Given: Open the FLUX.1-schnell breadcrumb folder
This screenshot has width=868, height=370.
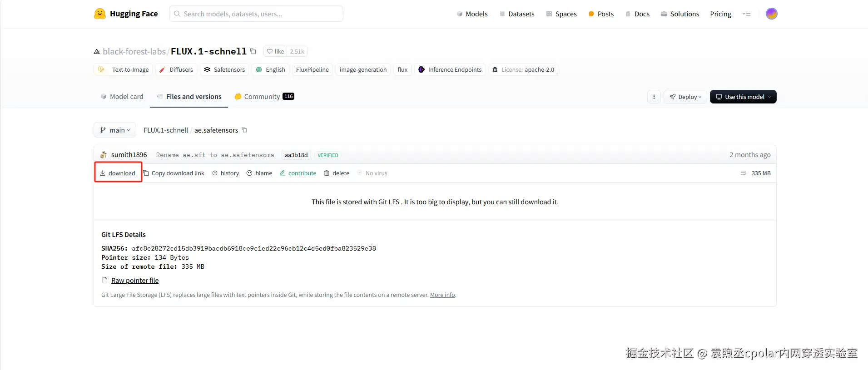Looking at the screenshot, I should pyautogui.click(x=166, y=130).
